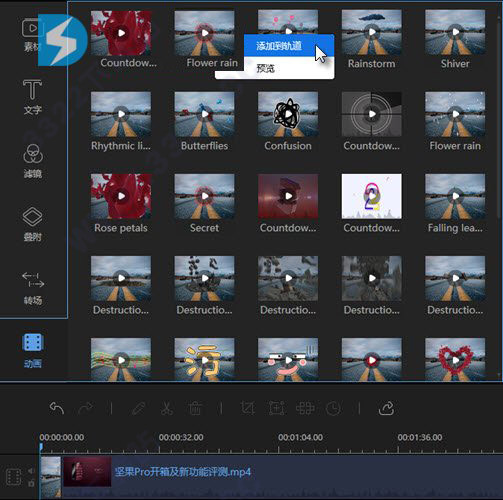Click the 00:00:32.00 mark on timeline ruler
The image size is (503, 500).
181,437
